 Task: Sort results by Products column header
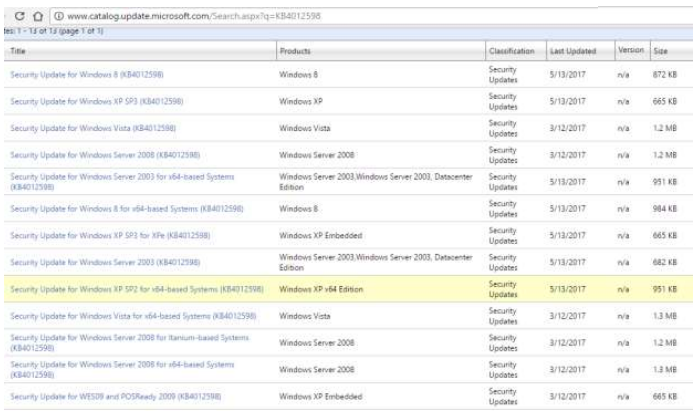tap(296, 49)
